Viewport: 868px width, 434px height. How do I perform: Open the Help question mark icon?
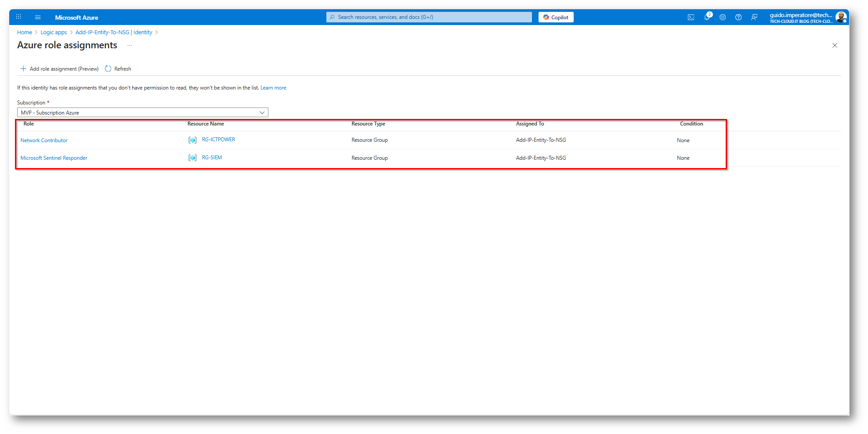[x=738, y=17]
